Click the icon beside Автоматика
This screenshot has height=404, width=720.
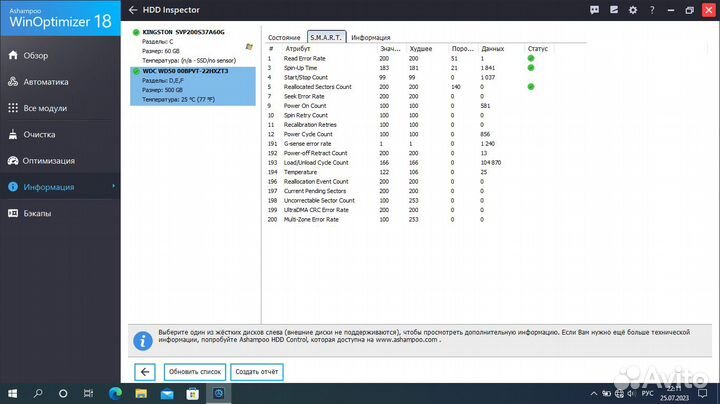coord(13,82)
